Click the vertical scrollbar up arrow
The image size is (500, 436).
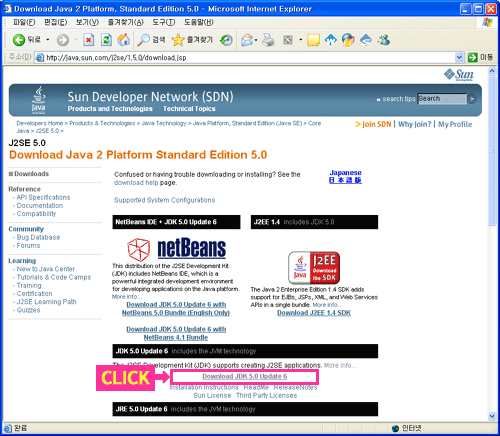pyautogui.click(x=492, y=71)
